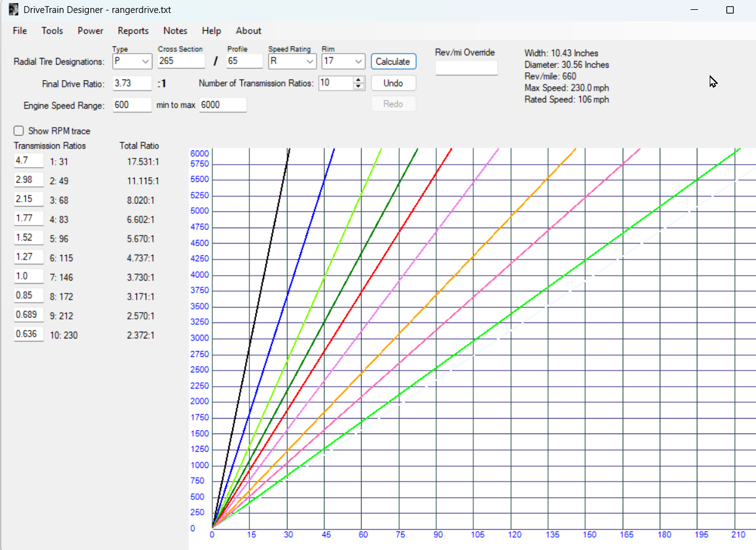Enable the Show RPM trace checkbox
This screenshot has width=756, height=550.
[x=19, y=131]
